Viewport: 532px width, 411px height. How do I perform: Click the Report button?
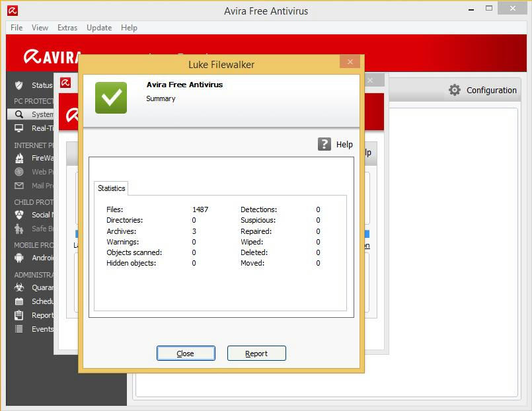(256, 354)
